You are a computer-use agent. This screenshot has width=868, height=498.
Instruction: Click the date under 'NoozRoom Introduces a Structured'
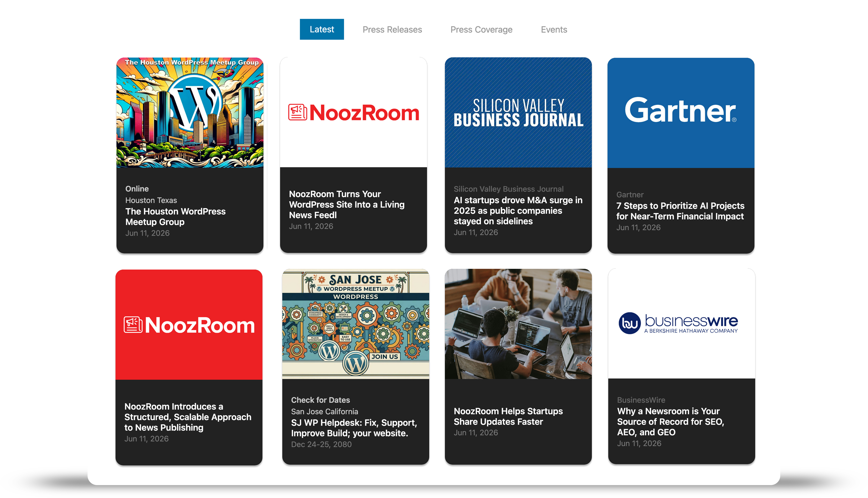(x=146, y=439)
